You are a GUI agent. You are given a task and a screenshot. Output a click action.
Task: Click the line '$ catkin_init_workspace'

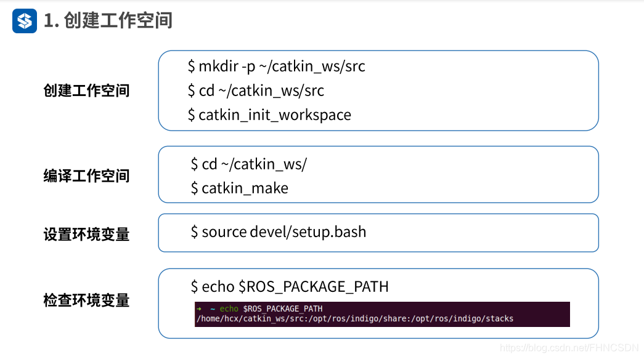[x=269, y=115]
